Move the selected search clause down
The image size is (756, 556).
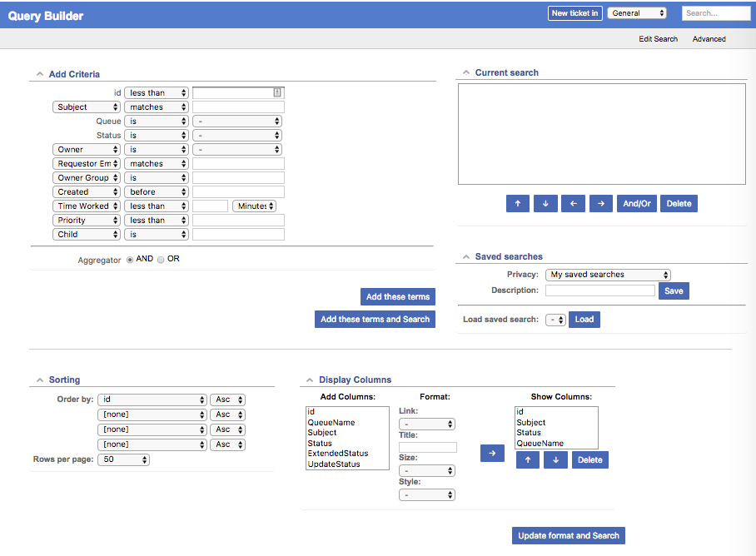[545, 203]
